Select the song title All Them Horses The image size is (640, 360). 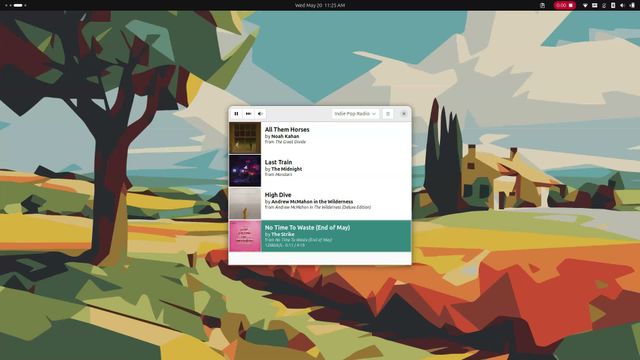(287, 129)
